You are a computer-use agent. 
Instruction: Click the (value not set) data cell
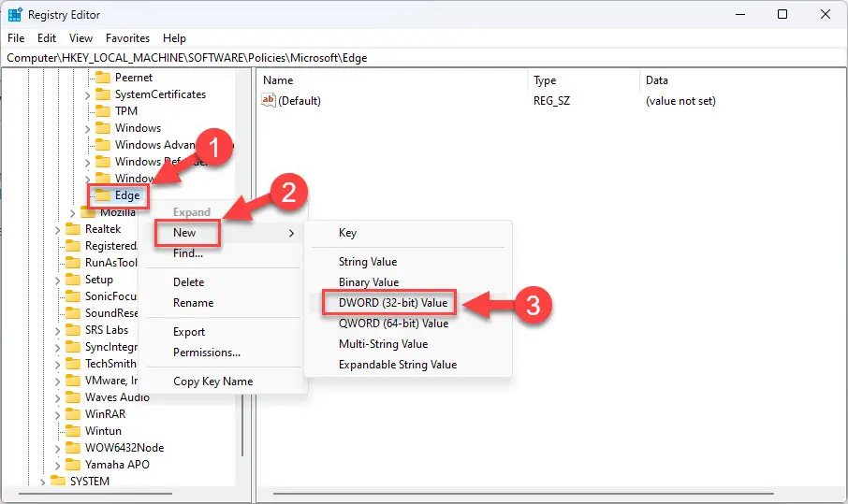[x=680, y=100]
